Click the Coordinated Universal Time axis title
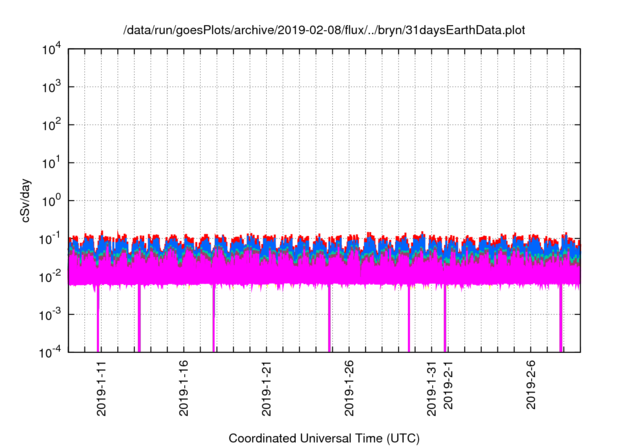This screenshot has width=640, height=448. click(x=324, y=439)
